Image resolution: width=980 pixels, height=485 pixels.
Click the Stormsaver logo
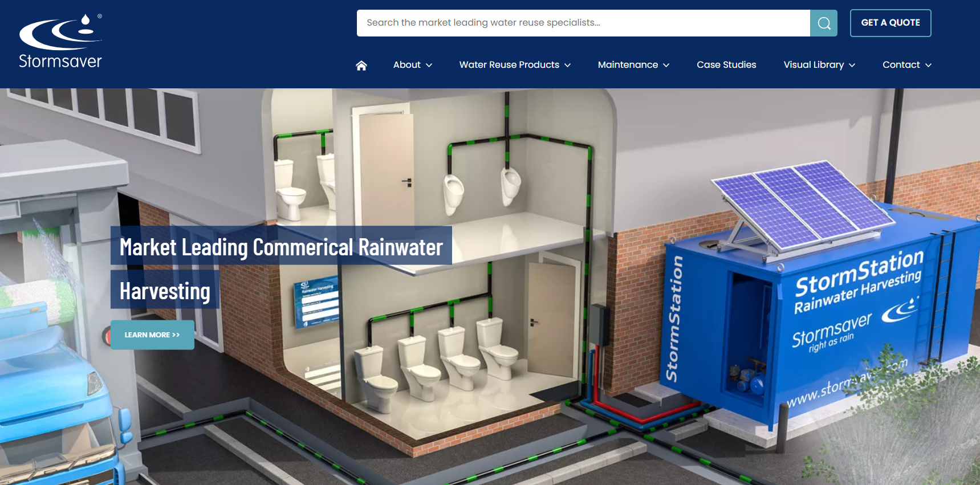(60, 41)
